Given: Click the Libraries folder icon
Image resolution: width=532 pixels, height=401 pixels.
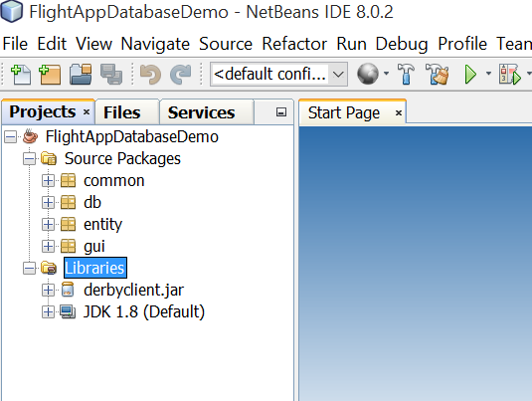Looking at the screenshot, I should pyautogui.click(x=49, y=268).
